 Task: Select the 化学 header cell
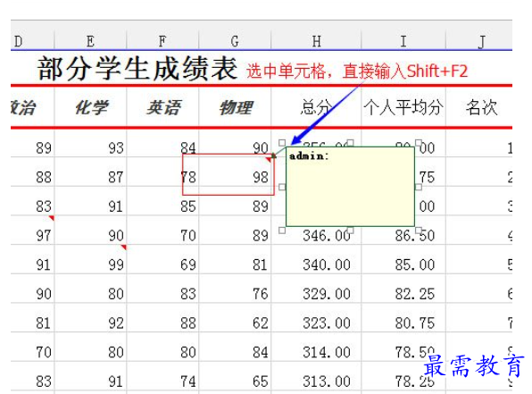90,107
